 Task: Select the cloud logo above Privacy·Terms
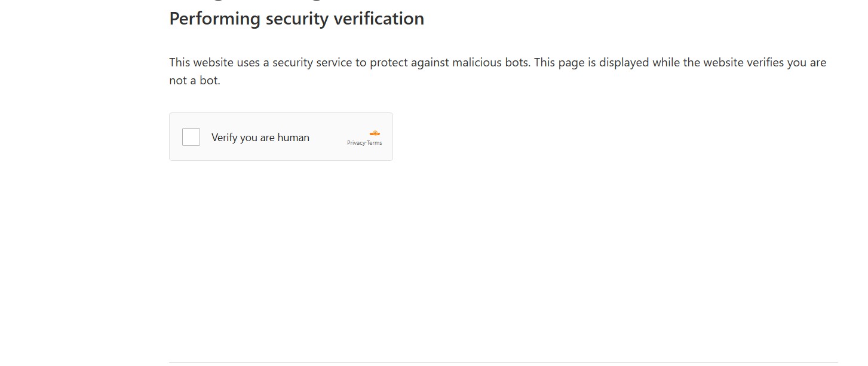[375, 133]
